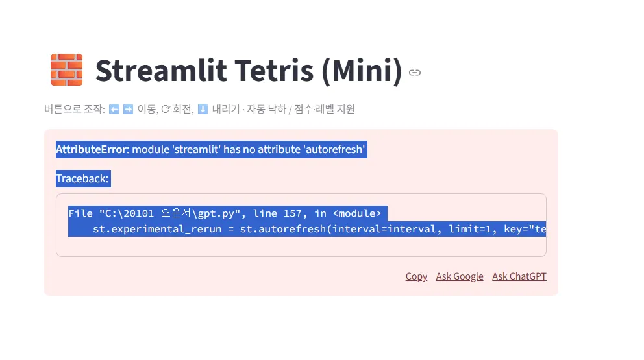Click the Traceback: label
Image resolution: width=644 pixels, height=360 pixels.
click(x=82, y=178)
